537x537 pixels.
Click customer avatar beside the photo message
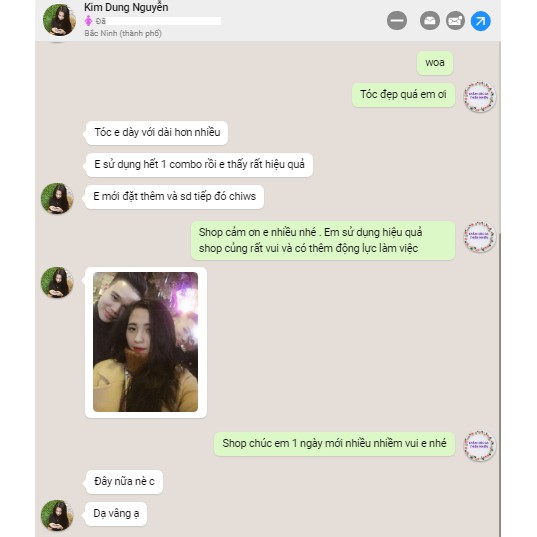57,282
